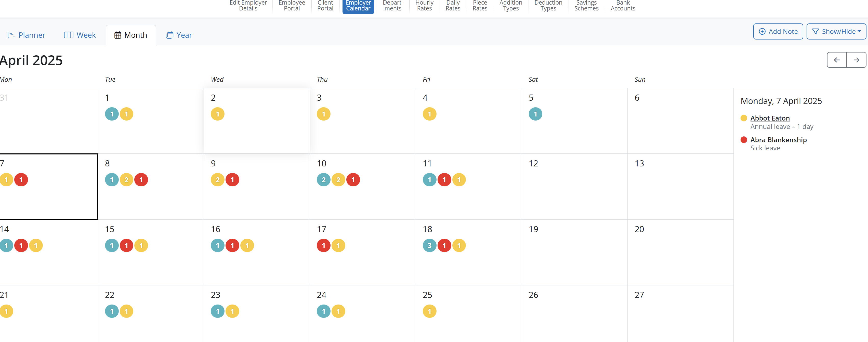The image size is (868, 342).
Task: Select the April 6 day cell
Action: (681, 121)
